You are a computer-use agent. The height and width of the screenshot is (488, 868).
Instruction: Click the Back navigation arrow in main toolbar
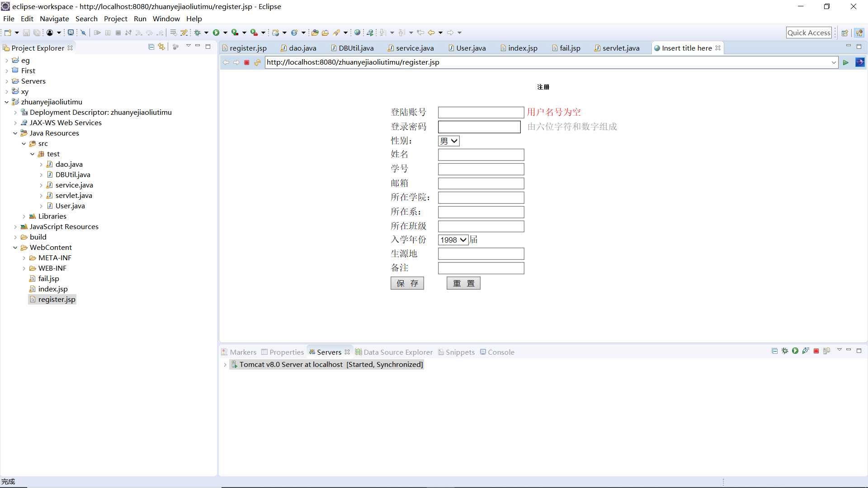tap(431, 33)
